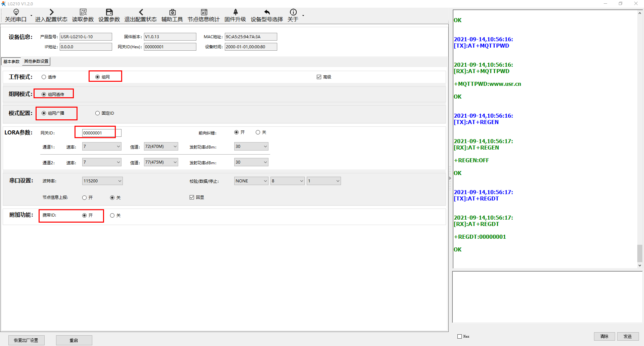
Task: Open 节点信息统计 statistics icon
Action: click(x=204, y=12)
